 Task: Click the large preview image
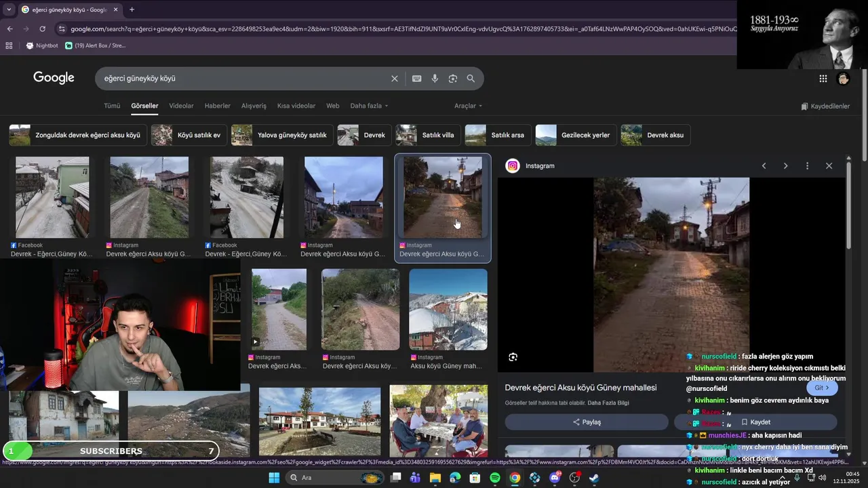[671, 274]
